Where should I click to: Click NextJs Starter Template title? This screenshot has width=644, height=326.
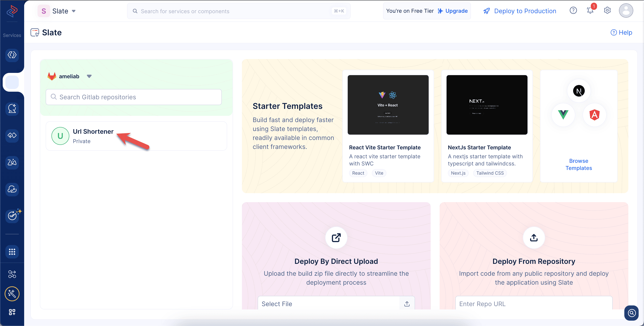[x=479, y=148]
